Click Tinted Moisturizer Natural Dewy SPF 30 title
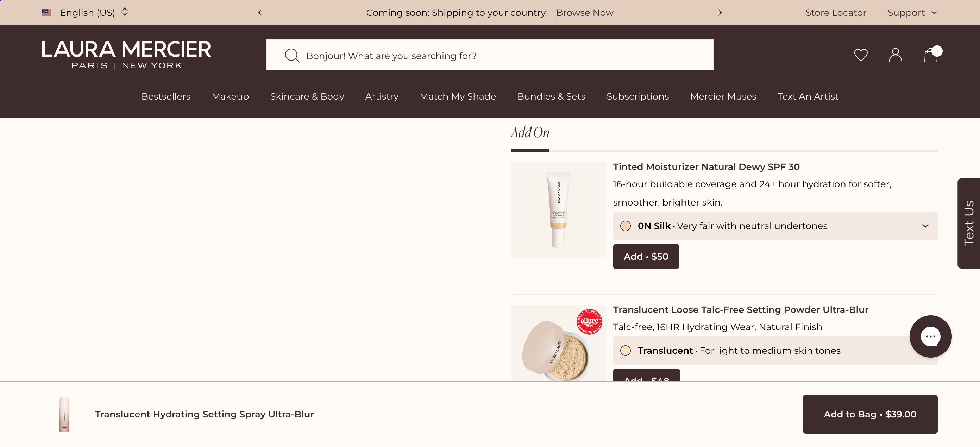 [x=706, y=167]
